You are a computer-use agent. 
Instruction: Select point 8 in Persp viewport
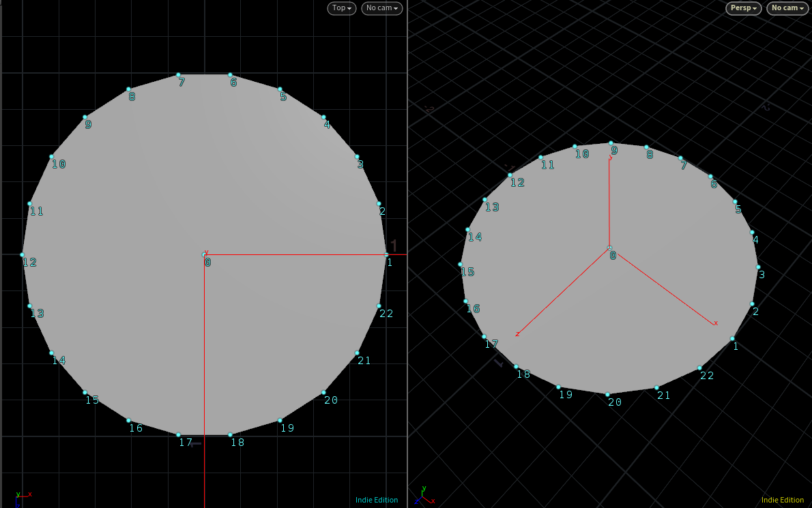[646, 147]
